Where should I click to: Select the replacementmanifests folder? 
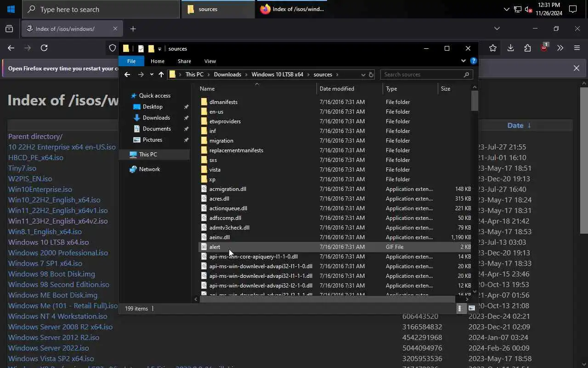[236, 150]
